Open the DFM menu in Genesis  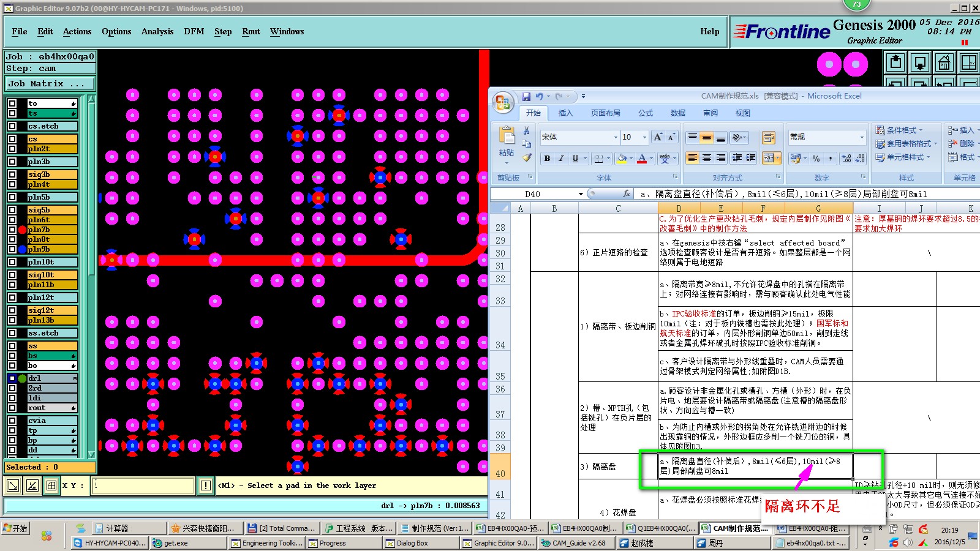click(x=194, y=32)
